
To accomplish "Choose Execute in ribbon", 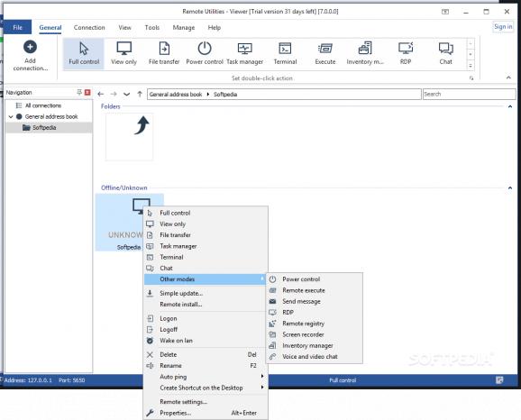I will coord(325,53).
